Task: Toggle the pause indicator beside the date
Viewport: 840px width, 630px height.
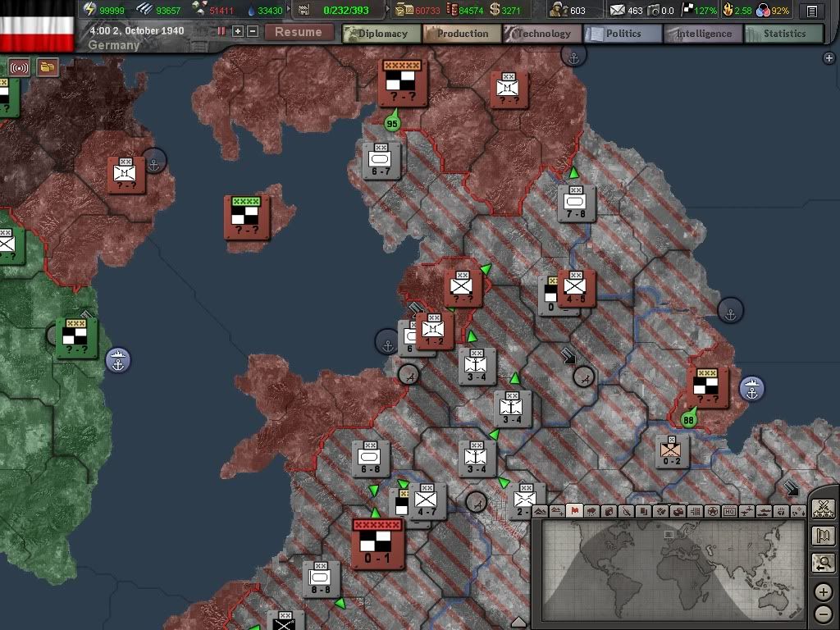Action: [x=221, y=32]
